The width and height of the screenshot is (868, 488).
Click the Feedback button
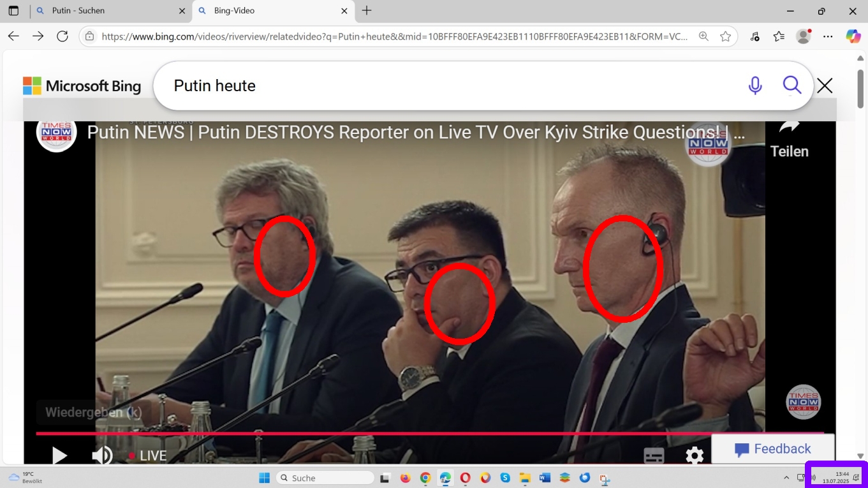pos(772,449)
